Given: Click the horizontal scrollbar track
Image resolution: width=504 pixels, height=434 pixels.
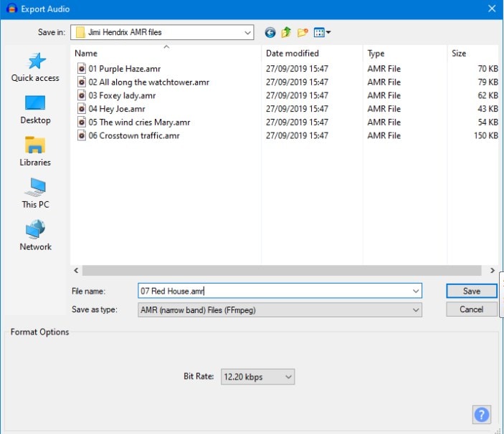Looking at the screenshot, I should coord(282,270).
